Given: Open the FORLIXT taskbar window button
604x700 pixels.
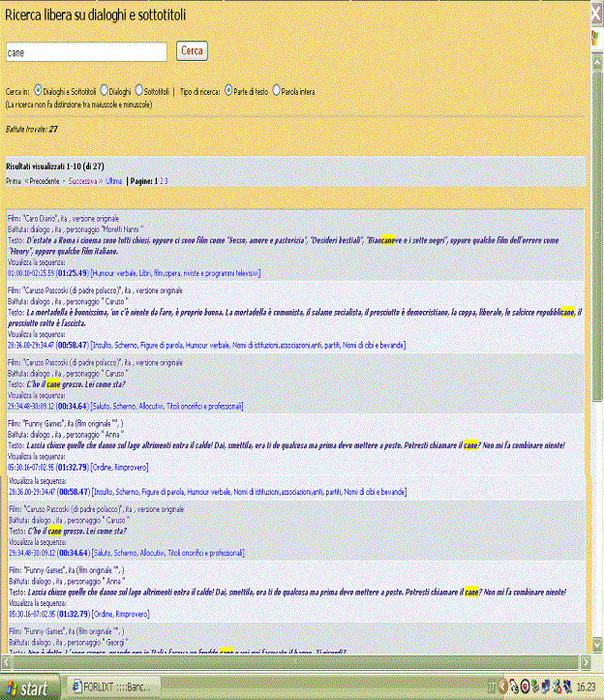Looking at the screenshot, I should (117, 688).
